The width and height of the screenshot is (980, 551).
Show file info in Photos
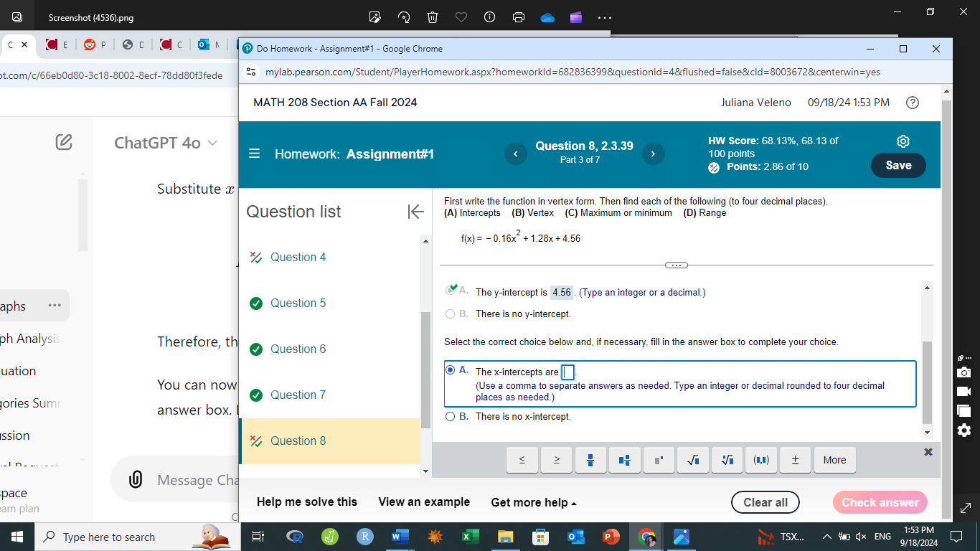pyautogui.click(x=490, y=18)
